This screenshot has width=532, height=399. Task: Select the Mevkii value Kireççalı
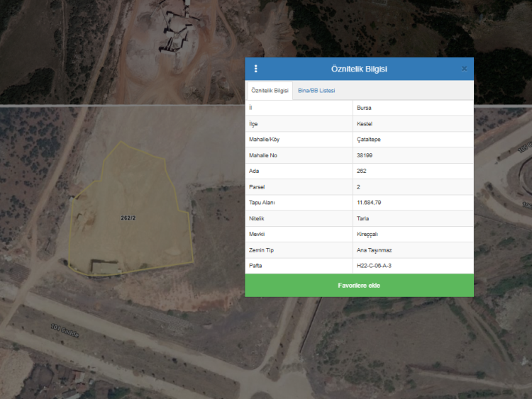[x=367, y=234]
